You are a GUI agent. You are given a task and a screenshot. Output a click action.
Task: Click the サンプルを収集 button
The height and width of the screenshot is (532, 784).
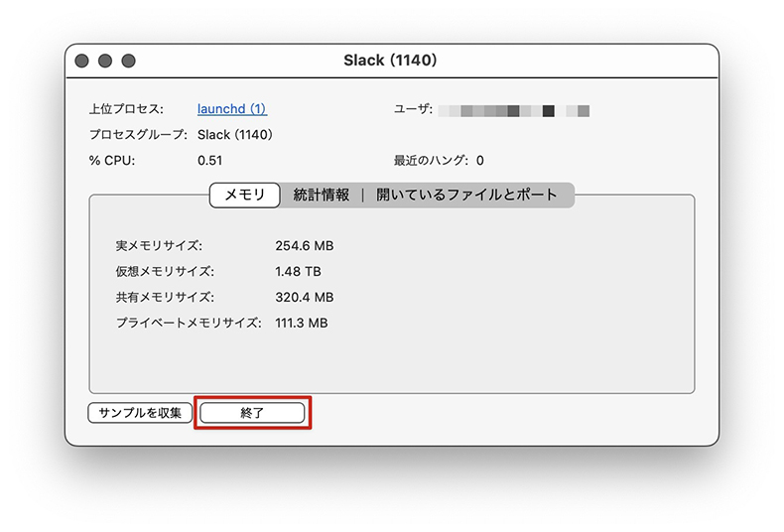point(140,413)
